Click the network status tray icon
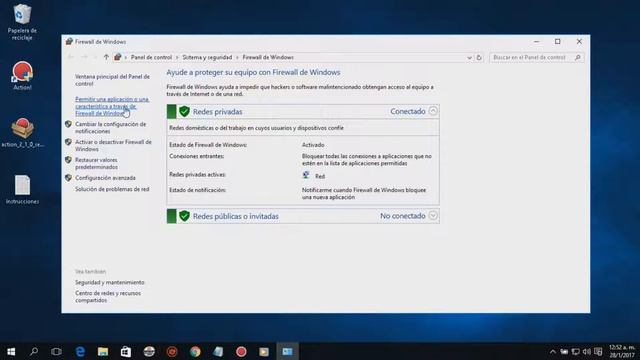 tap(576, 351)
